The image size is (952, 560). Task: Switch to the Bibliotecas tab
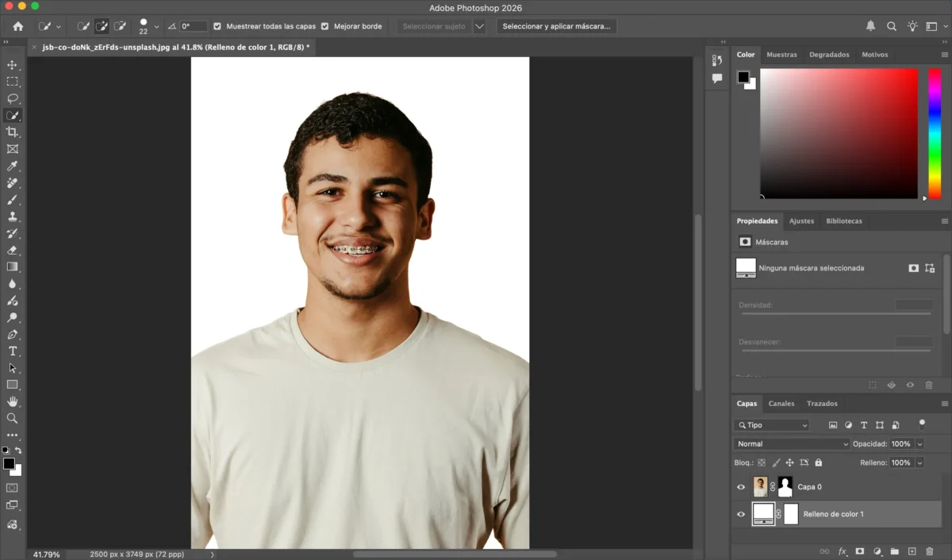pyautogui.click(x=844, y=221)
